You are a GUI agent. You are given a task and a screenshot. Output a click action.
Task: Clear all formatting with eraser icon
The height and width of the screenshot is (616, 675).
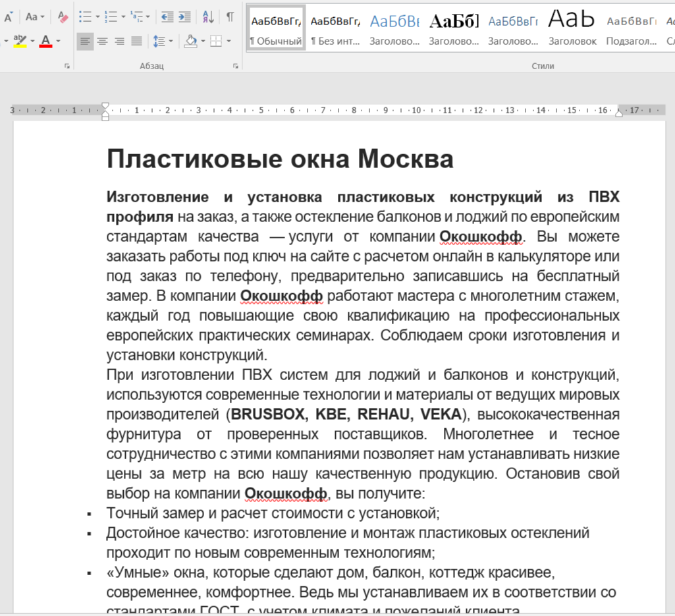click(63, 17)
